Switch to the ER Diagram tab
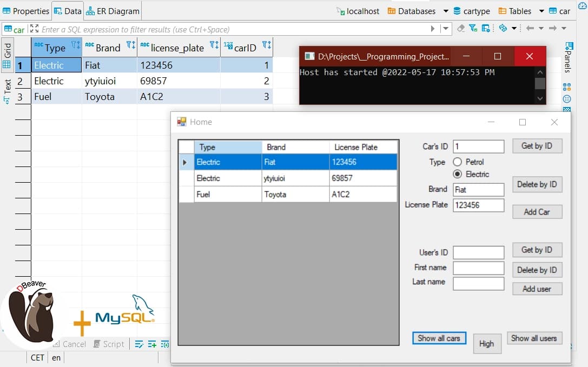 pyautogui.click(x=115, y=10)
